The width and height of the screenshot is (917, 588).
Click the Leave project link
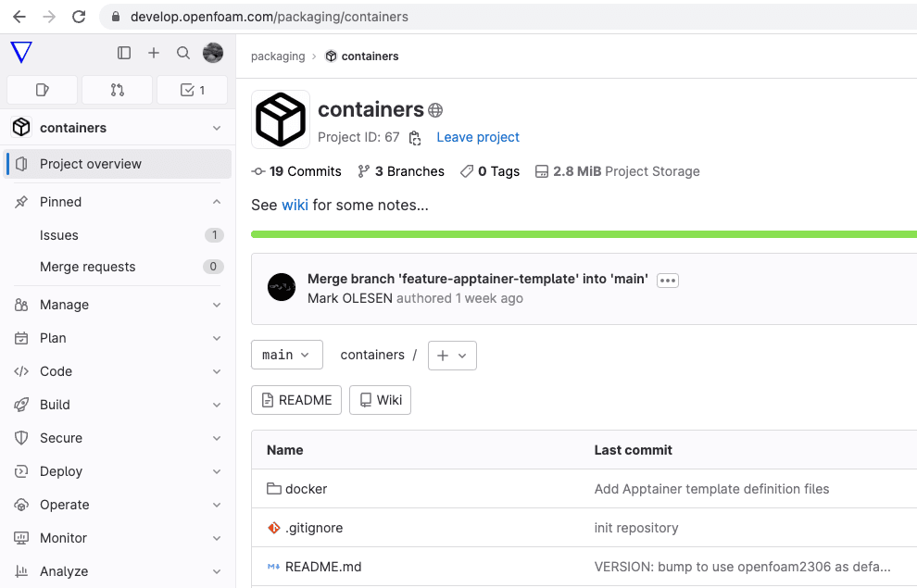(478, 137)
